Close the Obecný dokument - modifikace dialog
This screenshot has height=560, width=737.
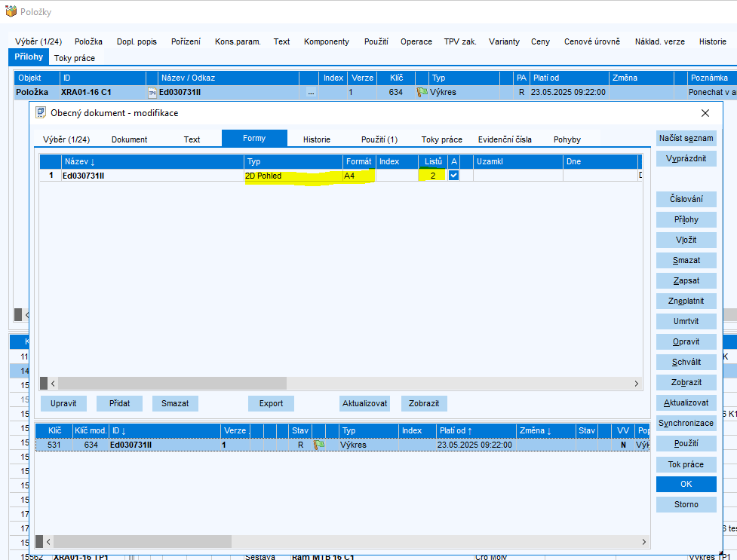coord(705,113)
